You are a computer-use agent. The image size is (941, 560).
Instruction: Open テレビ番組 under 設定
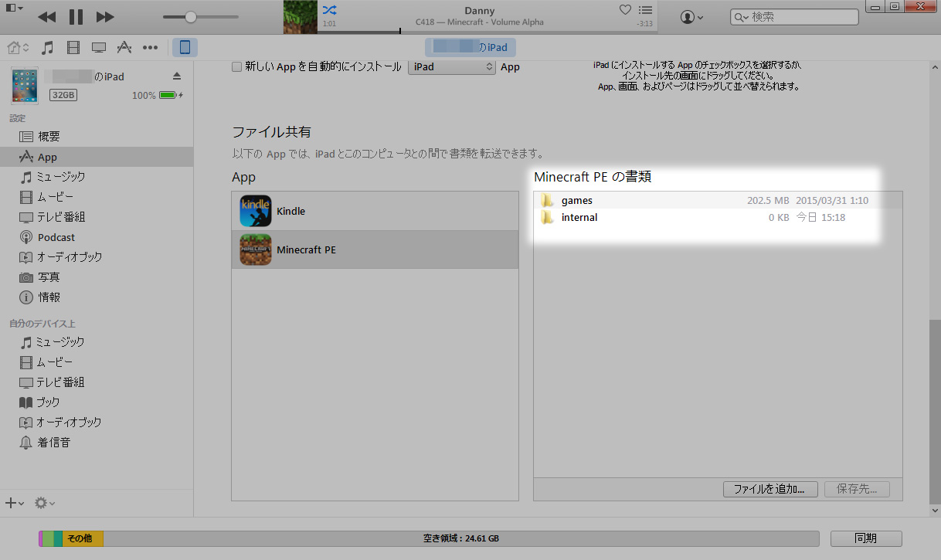click(97, 217)
